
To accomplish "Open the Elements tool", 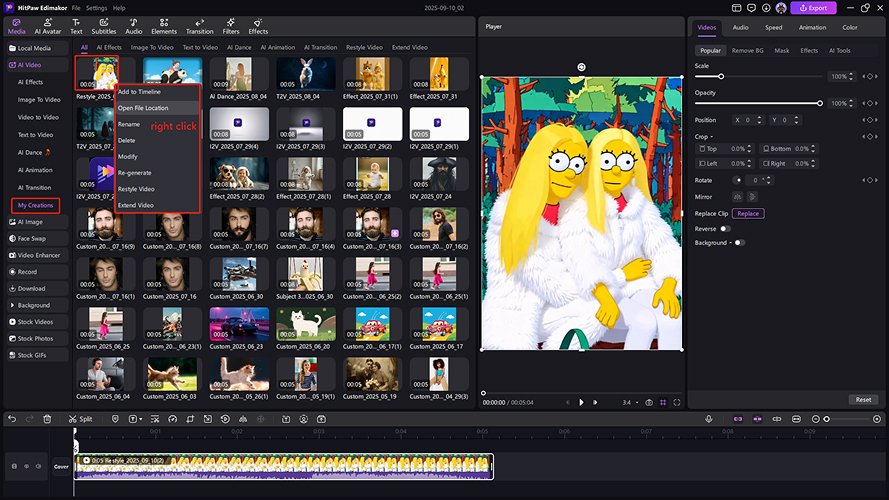I will [164, 27].
